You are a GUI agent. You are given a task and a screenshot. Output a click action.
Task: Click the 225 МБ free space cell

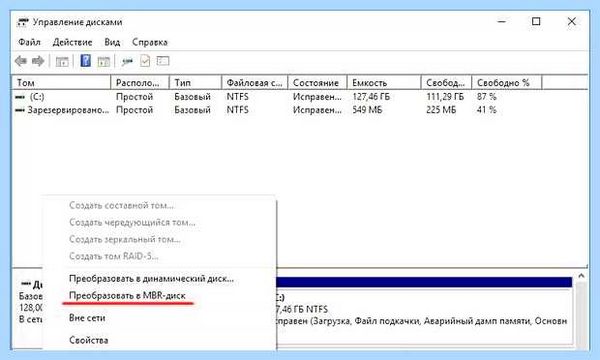click(x=441, y=110)
